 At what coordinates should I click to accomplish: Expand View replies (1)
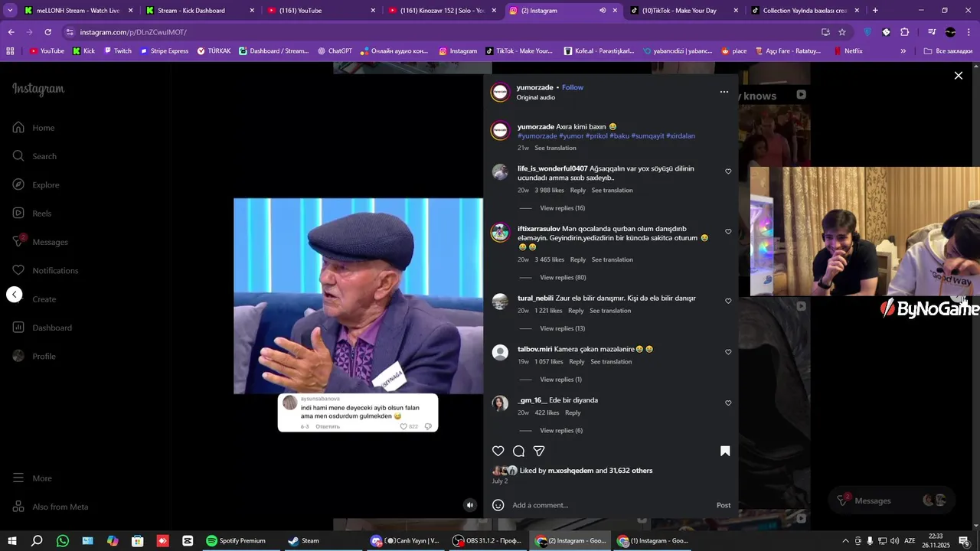pyautogui.click(x=560, y=380)
